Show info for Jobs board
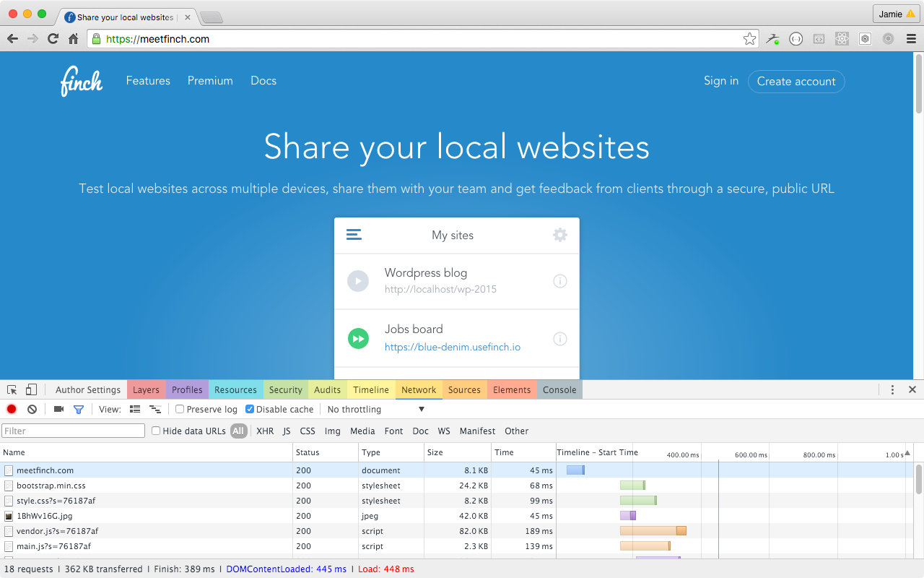This screenshot has height=578, width=924. coord(560,338)
